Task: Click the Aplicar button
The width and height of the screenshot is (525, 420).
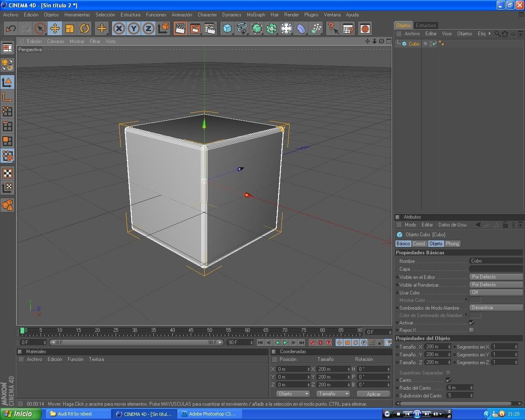Action: point(373,394)
